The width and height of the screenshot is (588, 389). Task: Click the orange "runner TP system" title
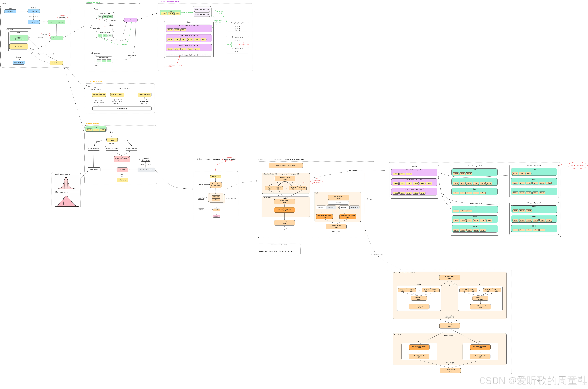[x=94, y=82]
